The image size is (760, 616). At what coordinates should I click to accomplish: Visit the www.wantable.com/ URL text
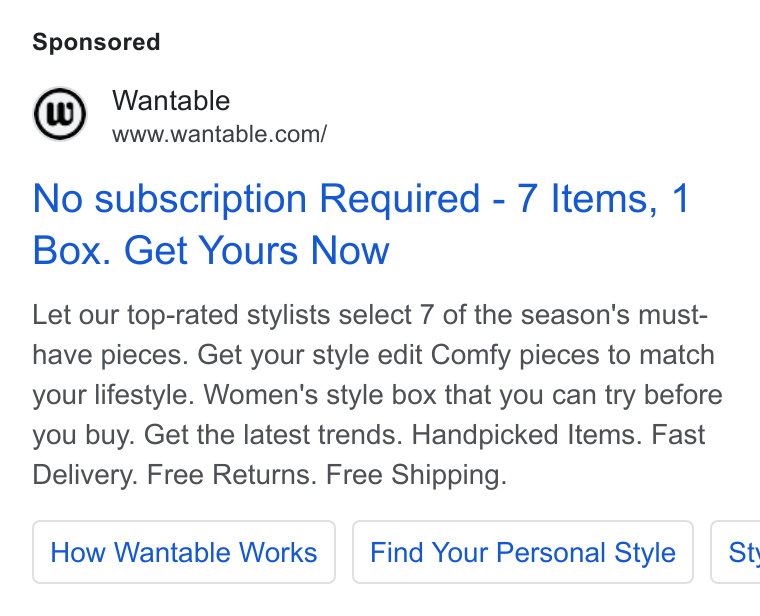220,134
